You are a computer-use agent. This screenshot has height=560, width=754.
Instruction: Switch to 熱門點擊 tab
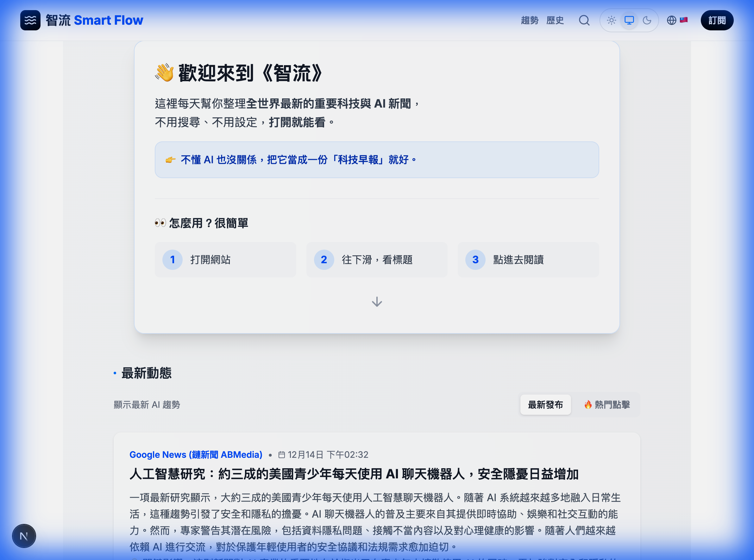pyautogui.click(x=607, y=404)
